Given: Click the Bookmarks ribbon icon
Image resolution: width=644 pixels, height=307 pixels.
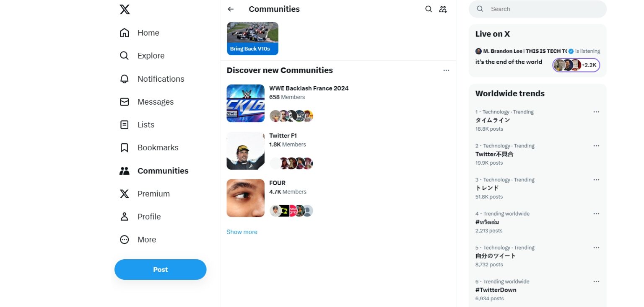Looking at the screenshot, I should coord(124,147).
